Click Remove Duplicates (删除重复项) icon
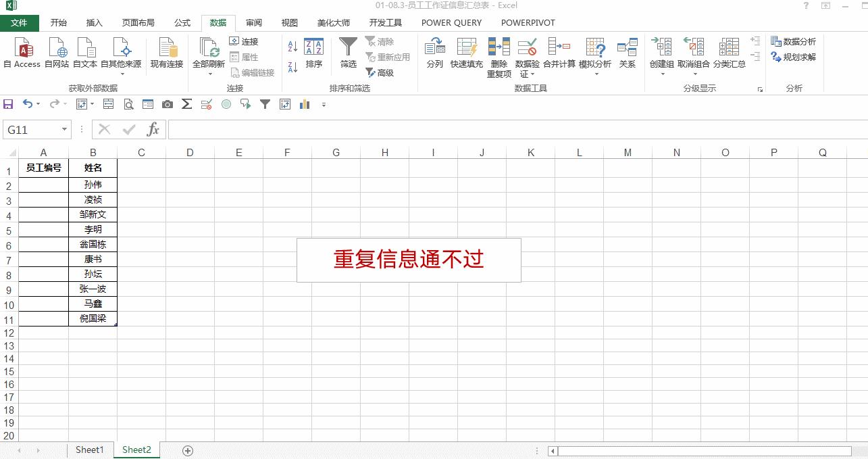The image size is (868, 459). click(x=499, y=47)
